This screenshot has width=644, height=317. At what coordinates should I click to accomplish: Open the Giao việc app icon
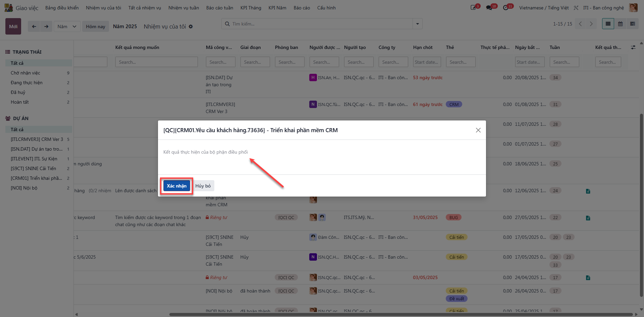coord(8,8)
